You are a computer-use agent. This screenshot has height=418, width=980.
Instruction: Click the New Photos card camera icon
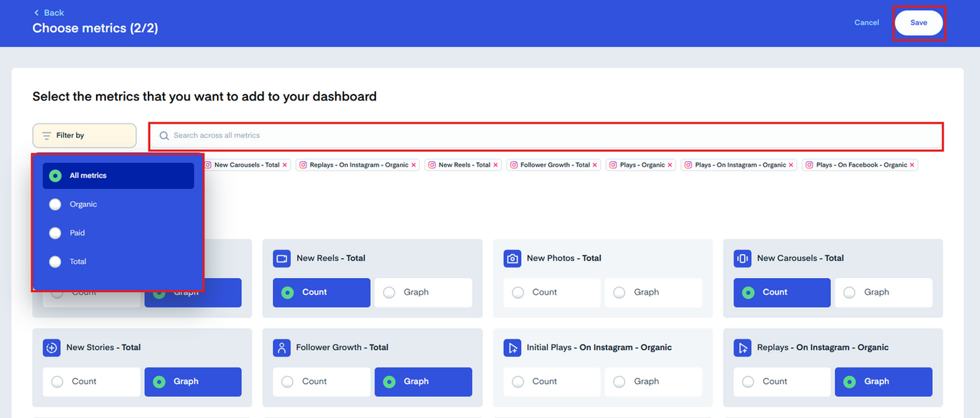point(512,258)
